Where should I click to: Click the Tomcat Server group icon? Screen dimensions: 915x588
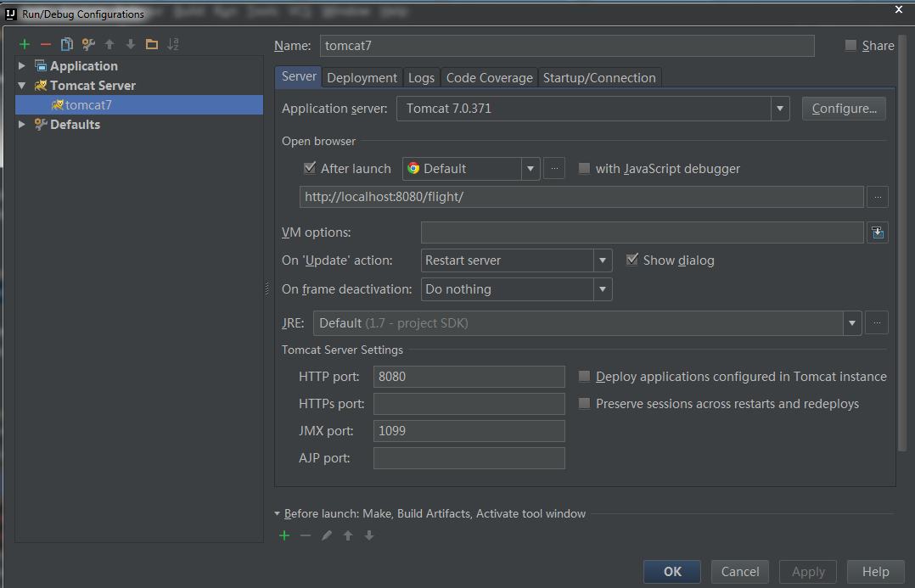coord(40,86)
